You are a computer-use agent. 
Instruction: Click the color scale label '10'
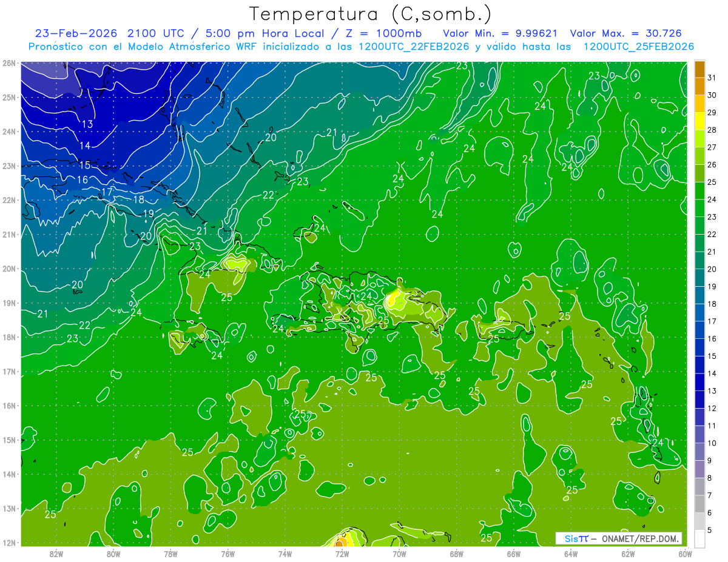click(x=712, y=443)
